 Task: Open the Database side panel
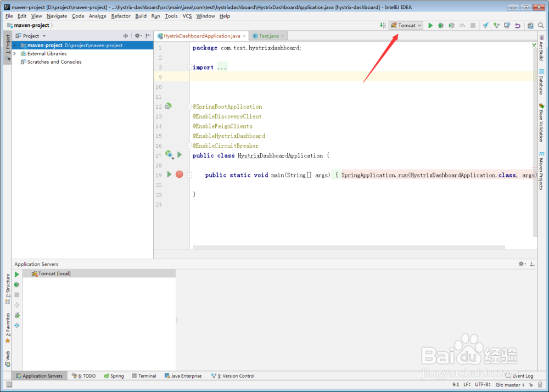tap(541, 82)
